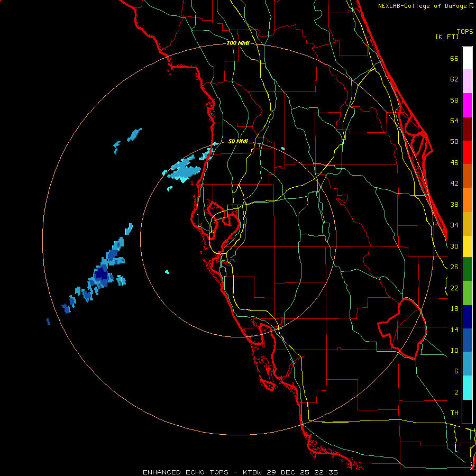Click the '100 NMI' range ring label
Screen dimensions: 476x476
[x=238, y=43]
